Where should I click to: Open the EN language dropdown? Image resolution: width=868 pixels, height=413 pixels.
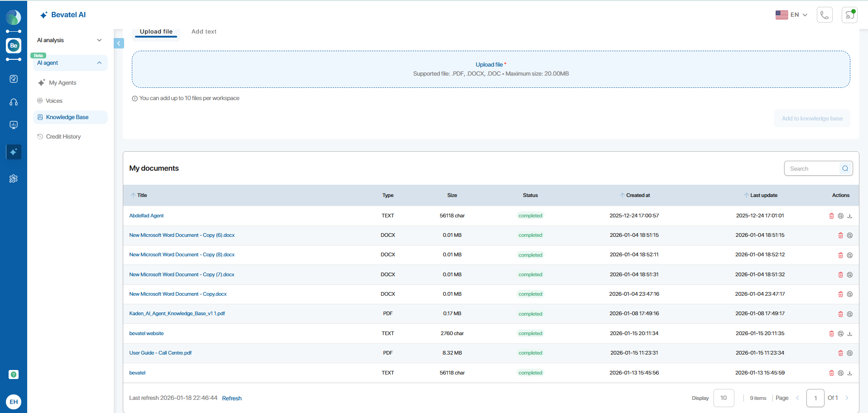click(x=791, y=15)
